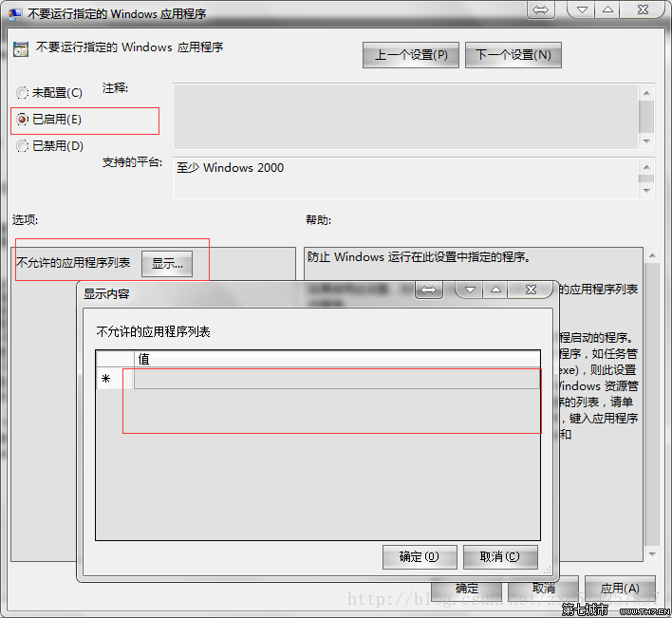Image resolution: width=672 pixels, height=618 pixels.
Task: Maximize main window via up-triangle icon
Action: [x=607, y=9]
